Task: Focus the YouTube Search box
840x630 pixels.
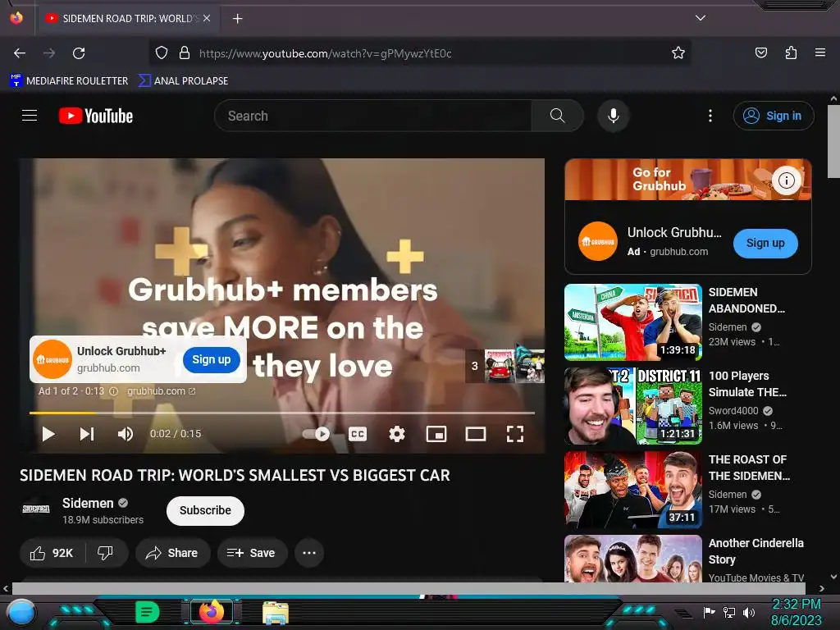Action: tap(373, 116)
